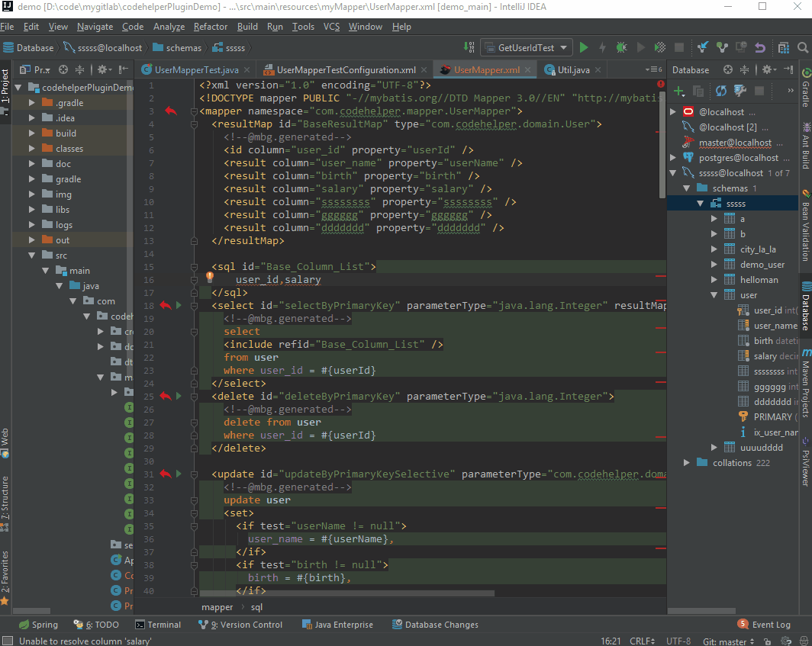The height and width of the screenshot is (646, 812).
Task: Click the VCS Update Project icon
Action: pyautogui.click(x=702, y=47)
